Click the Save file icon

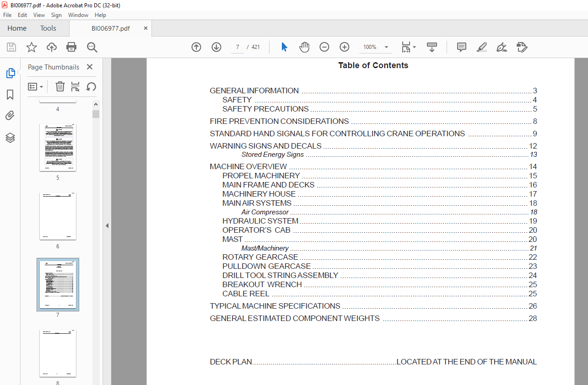[x=11, y=47]
